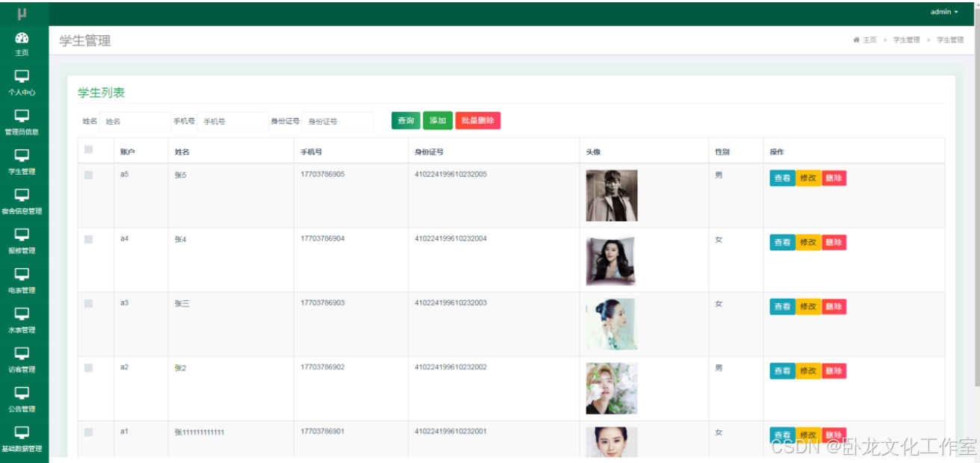Click 主页 link in breadcrumb

point(869,40)
